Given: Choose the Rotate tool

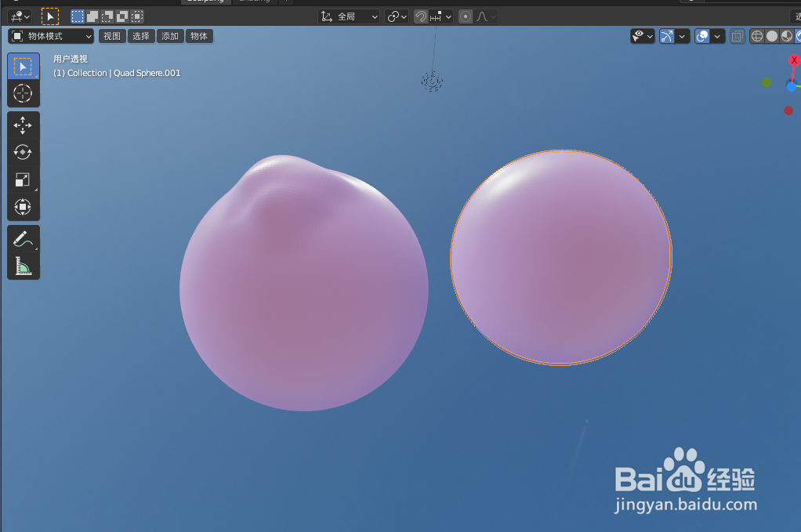Looking at the screenshot, I should 23,152.
